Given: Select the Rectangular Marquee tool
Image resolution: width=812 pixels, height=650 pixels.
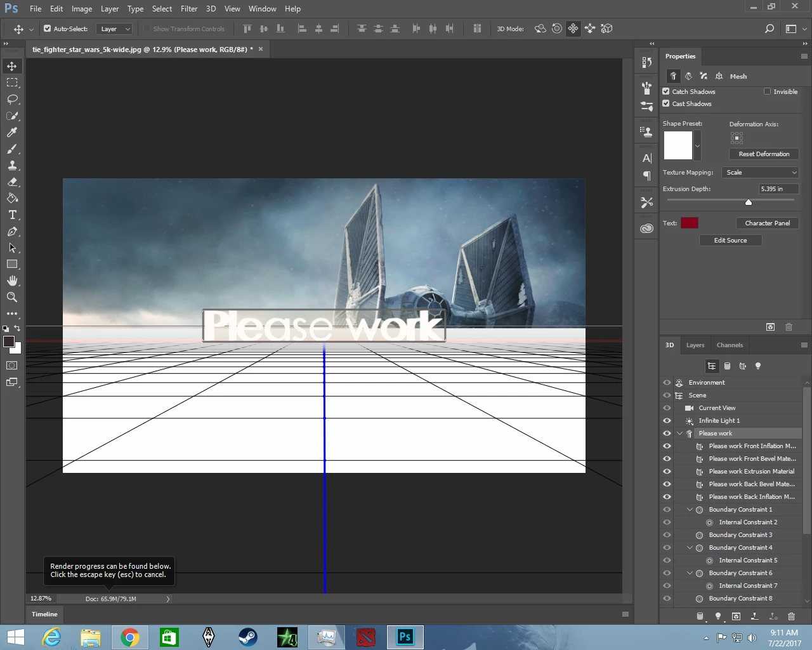Looking at the screenshot, I should [12, 83].
